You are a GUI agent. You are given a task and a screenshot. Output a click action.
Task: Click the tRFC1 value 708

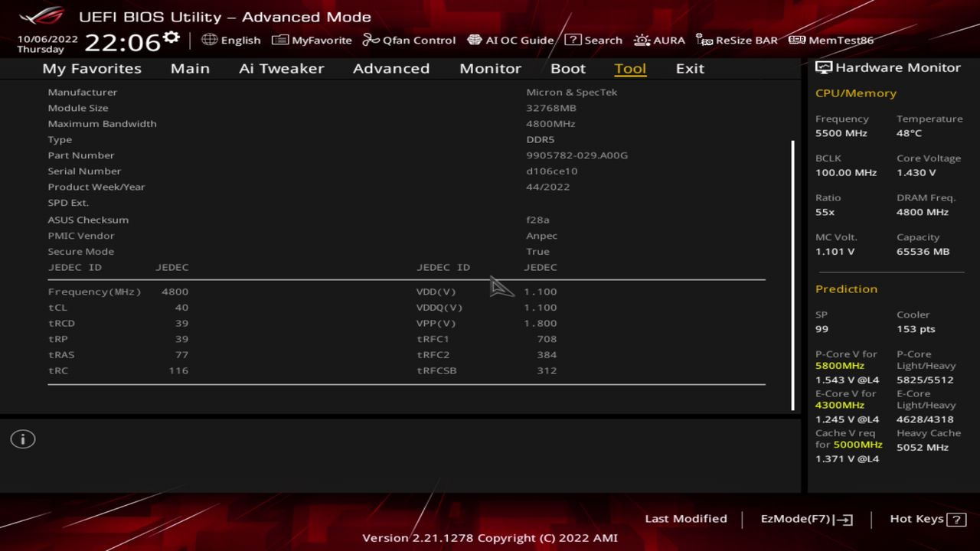[x=547, y=339]
